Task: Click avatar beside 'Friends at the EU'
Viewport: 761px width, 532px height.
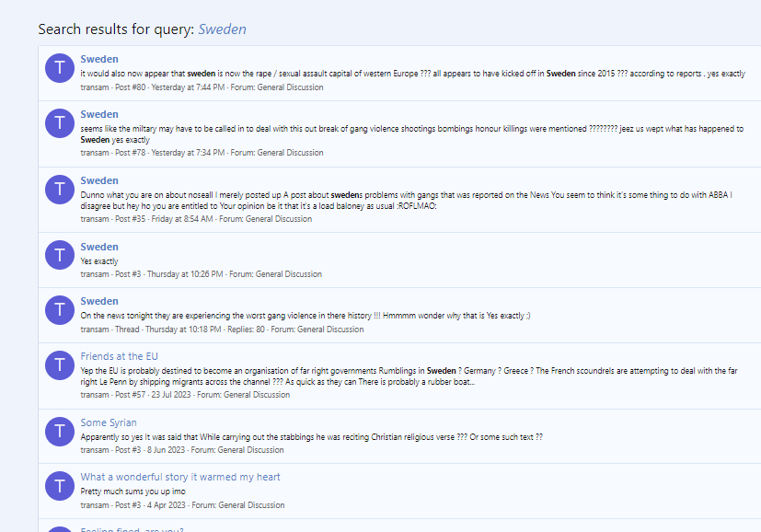Action: tap(60, 367)
